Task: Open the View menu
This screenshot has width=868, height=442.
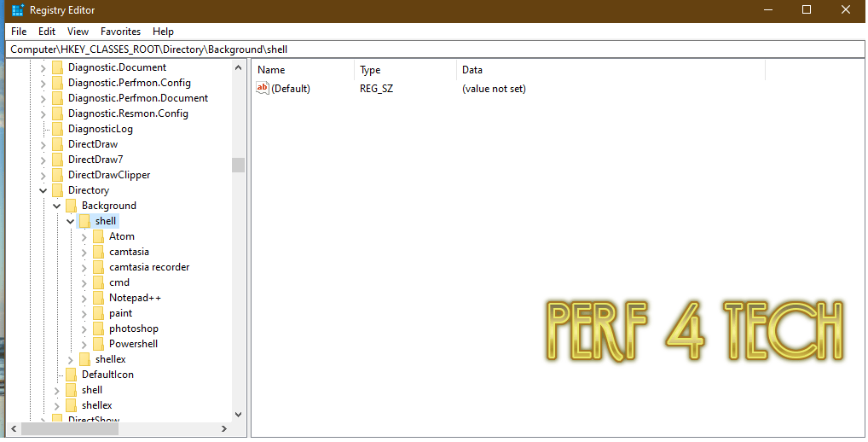Action: pos(78,32)
